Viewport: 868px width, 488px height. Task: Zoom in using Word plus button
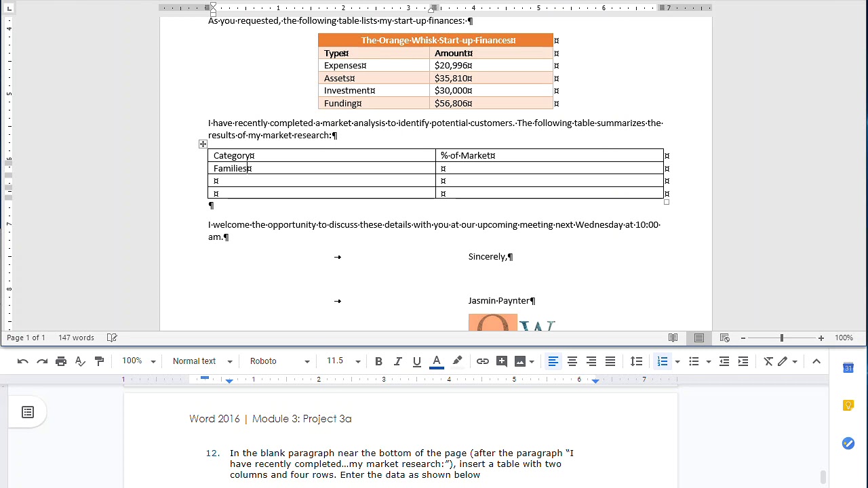821,338
